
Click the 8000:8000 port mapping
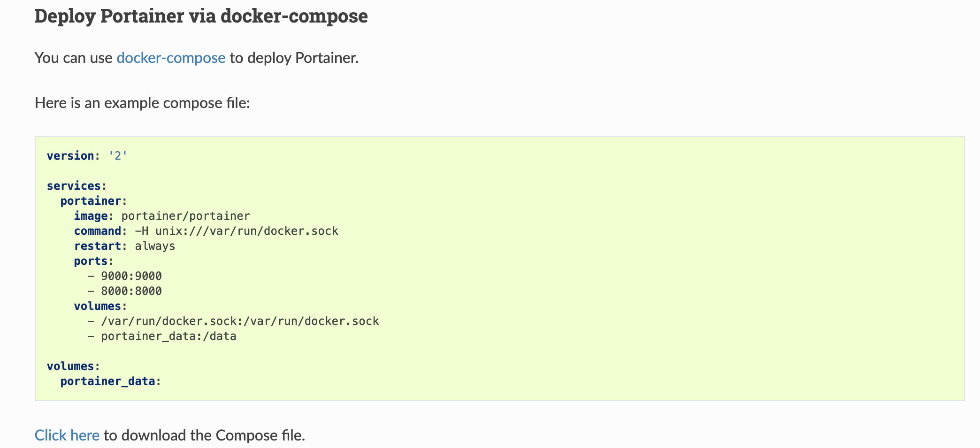tap(131, 291)
